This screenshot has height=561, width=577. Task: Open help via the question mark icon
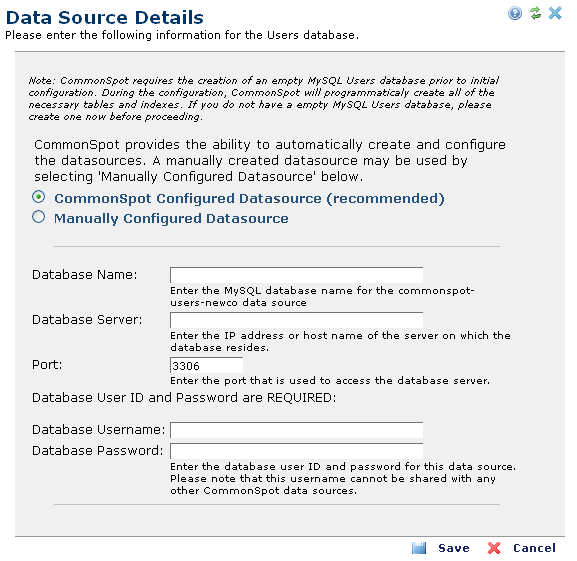(515, 14)
